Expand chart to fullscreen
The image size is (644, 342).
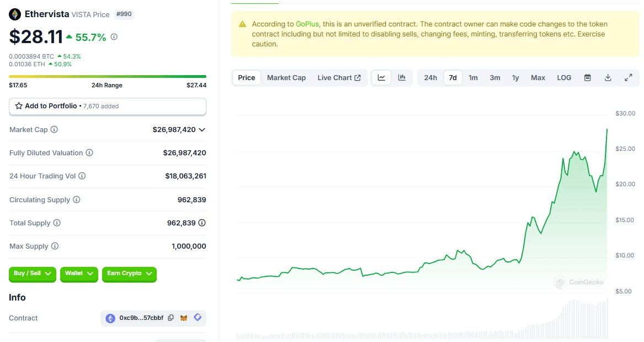629,78
